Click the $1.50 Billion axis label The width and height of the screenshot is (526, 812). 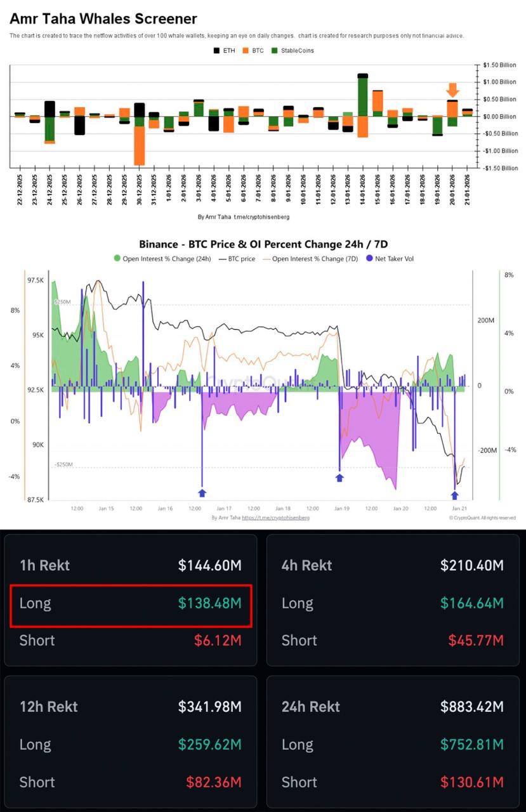click(499, 65)
